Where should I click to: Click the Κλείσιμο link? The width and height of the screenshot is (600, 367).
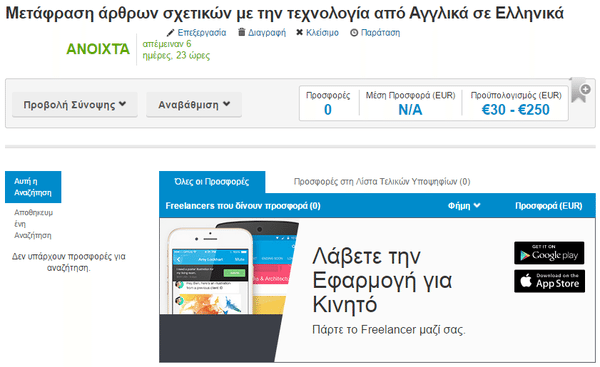[x=322, y=33]
